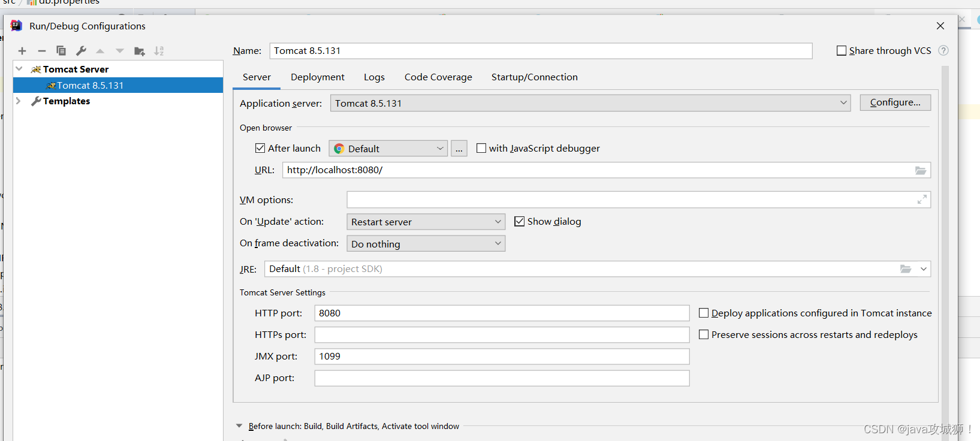Open On 'Update' action Restart server dropdown
The height and width of the screenshot is (441, 980).
click(x=426, y=222)
